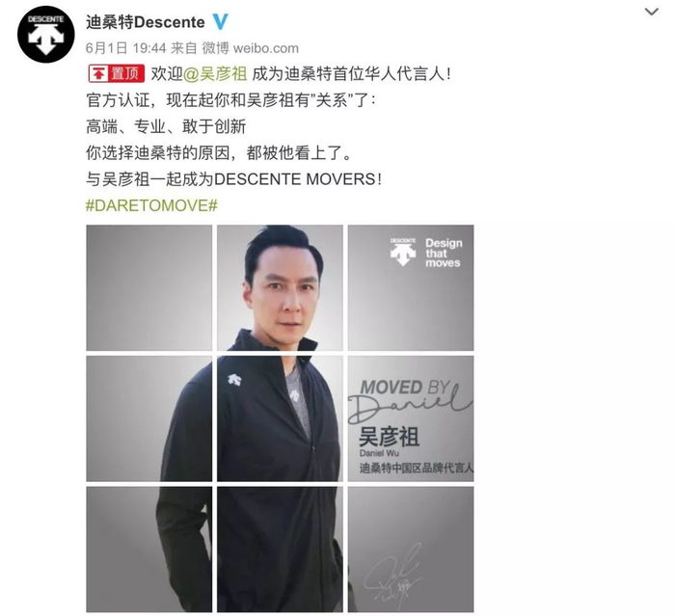Click the Descente logo in top-right tile
The width and height of the screenshot is (675, 616).
403,252
